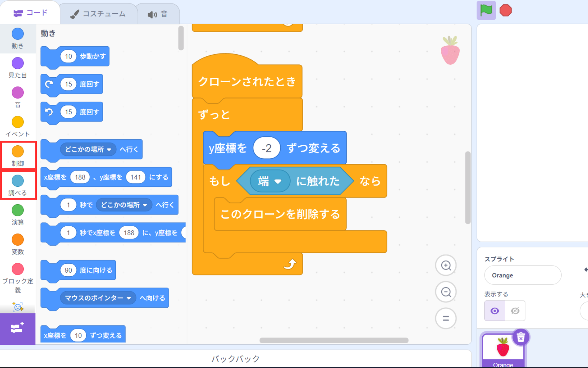Open the add extension button
Image resolution: width=588 pixels, height=368 pixels.
pyautogui.click(x=17, y=328)
